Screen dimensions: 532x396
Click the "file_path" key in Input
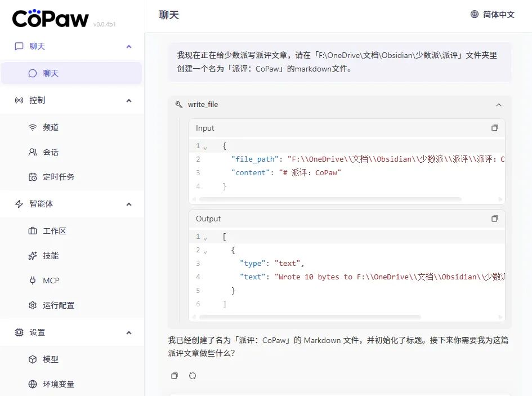pyautogui.click(x=255, y=159)
